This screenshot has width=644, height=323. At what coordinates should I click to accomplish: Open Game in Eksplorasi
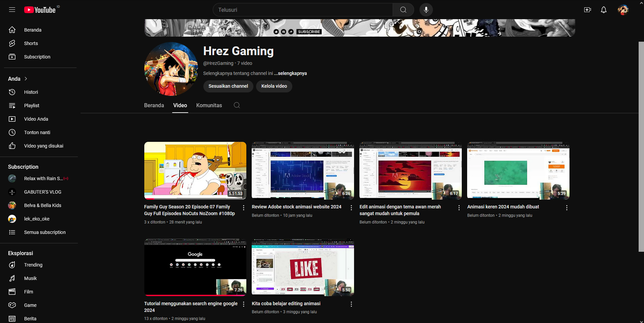pos(40,305)
